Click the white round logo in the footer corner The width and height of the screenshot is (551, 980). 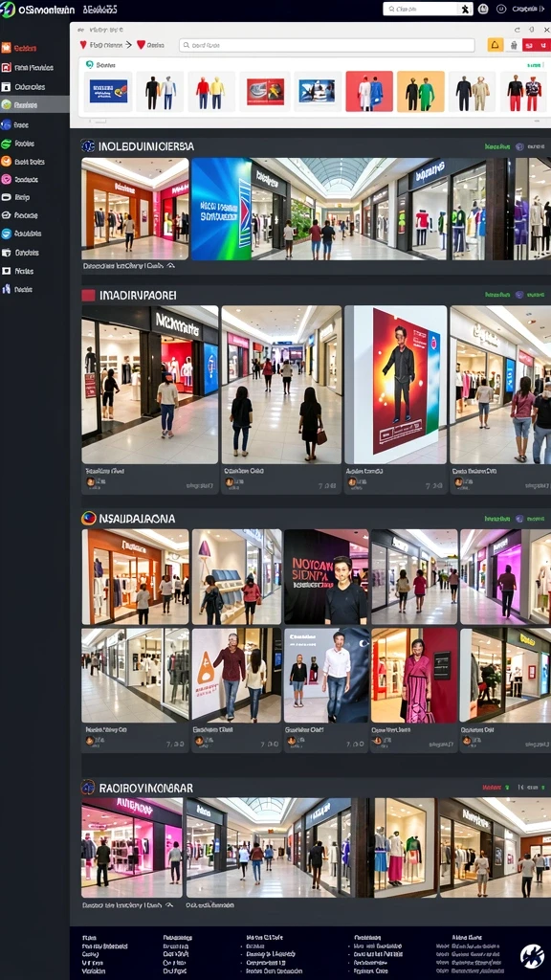(x=532, y=956)
